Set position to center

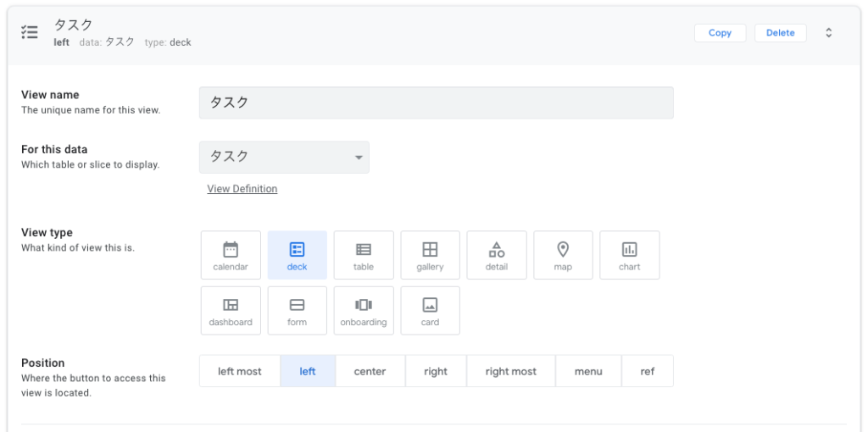[370, 371]
